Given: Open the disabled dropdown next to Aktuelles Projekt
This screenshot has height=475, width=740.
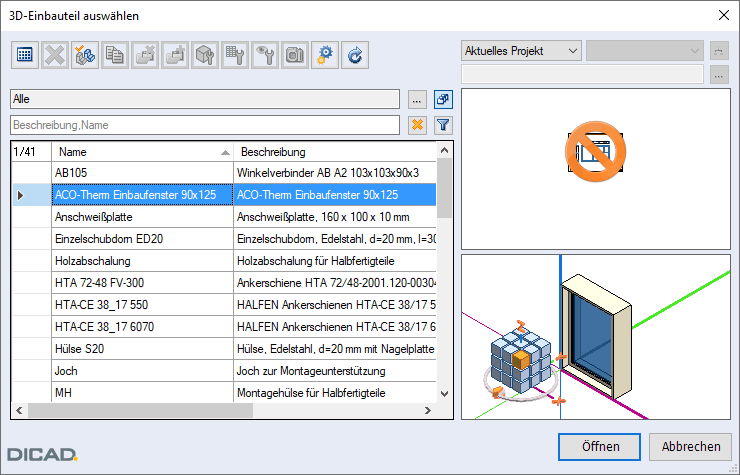Looking at the screenshot, I should click(x=645, y=51).
